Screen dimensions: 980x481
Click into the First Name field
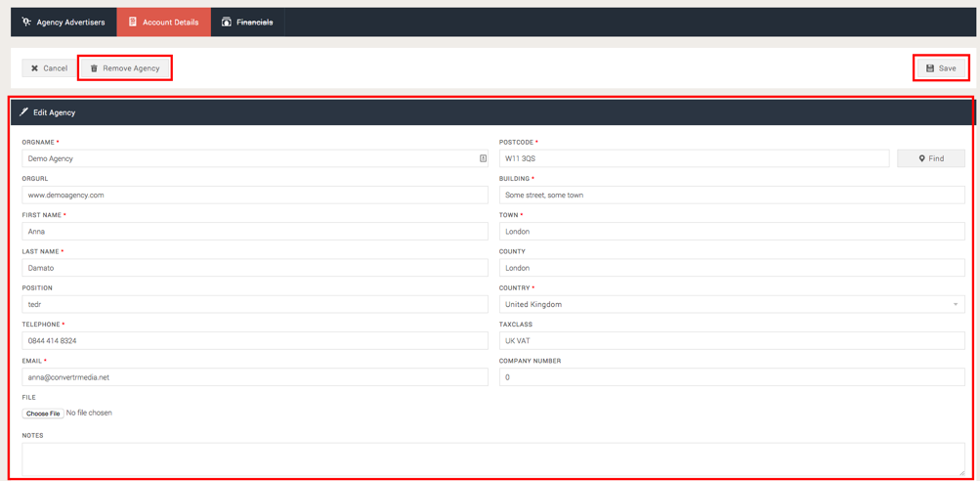click(254, 232)
